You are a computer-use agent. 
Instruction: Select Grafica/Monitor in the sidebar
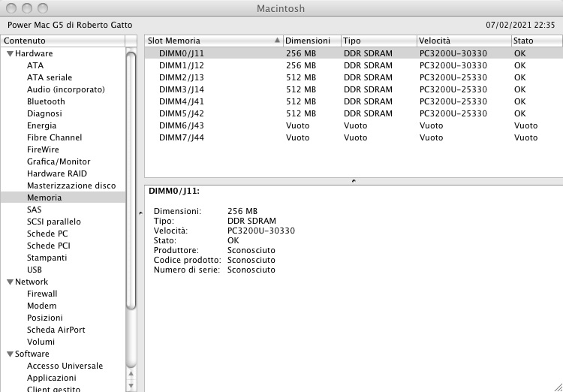point(59,161)
